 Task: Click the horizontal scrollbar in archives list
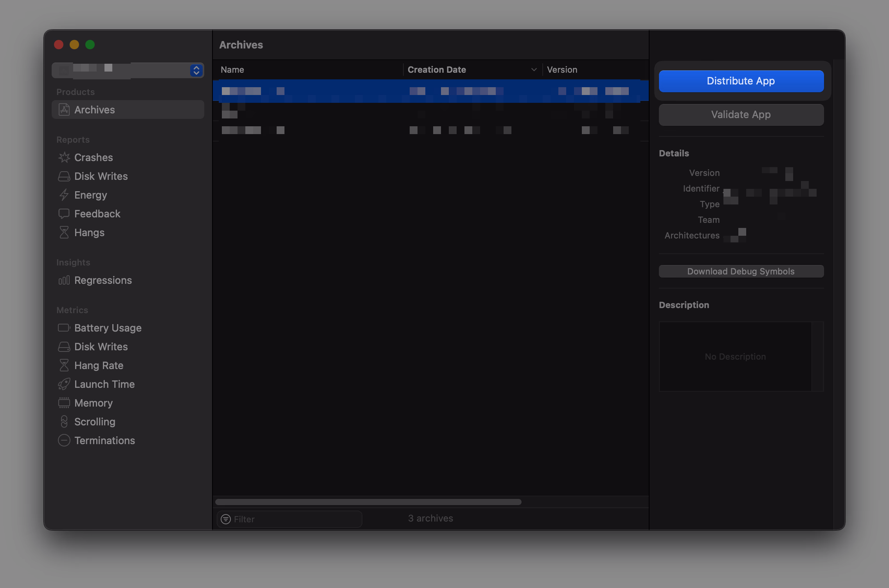(x=368, y=502)
